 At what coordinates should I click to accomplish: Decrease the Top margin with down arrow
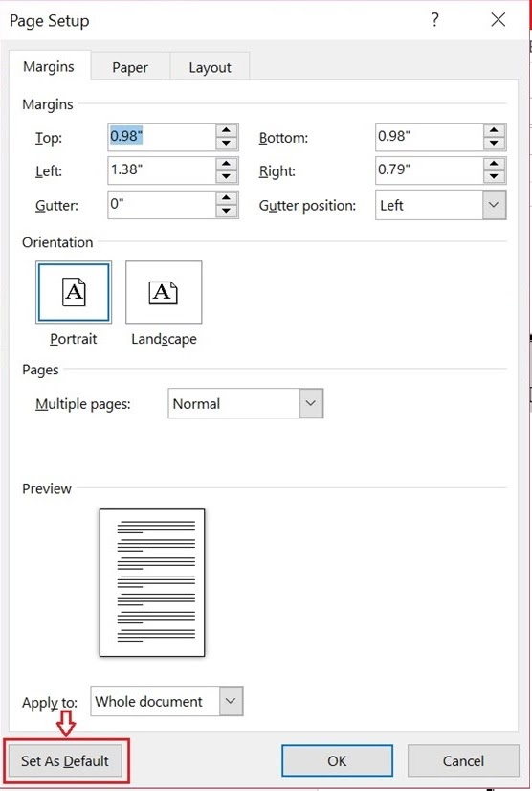pos(227,144)
